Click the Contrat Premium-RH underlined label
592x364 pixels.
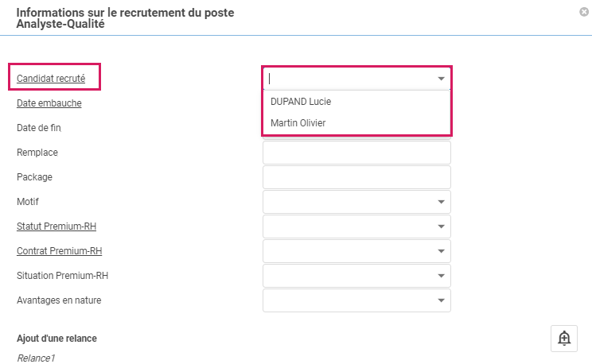point(60,251)
